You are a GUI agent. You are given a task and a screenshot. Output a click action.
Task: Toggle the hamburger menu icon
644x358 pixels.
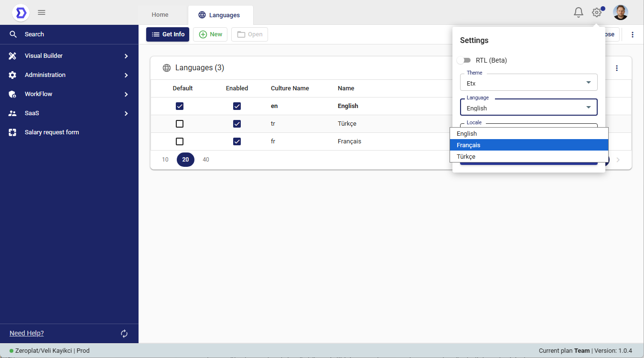click(x=42, y=12)
